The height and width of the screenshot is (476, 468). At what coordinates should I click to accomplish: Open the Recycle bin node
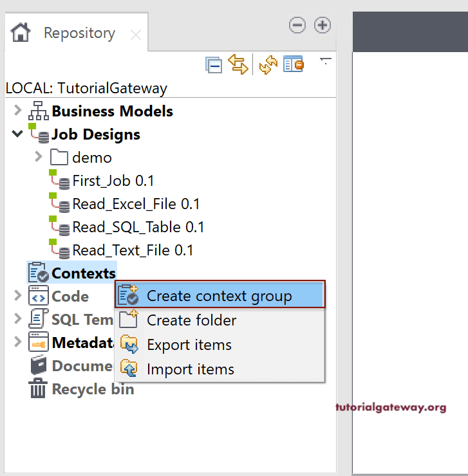[92, 389]
